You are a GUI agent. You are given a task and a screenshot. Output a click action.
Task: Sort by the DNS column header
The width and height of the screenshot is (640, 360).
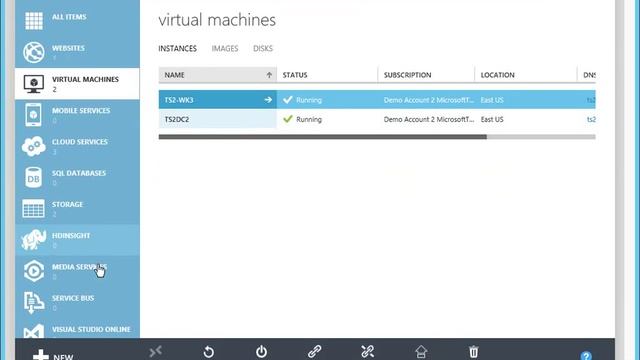pyautogui.click(x=587, y=75)
